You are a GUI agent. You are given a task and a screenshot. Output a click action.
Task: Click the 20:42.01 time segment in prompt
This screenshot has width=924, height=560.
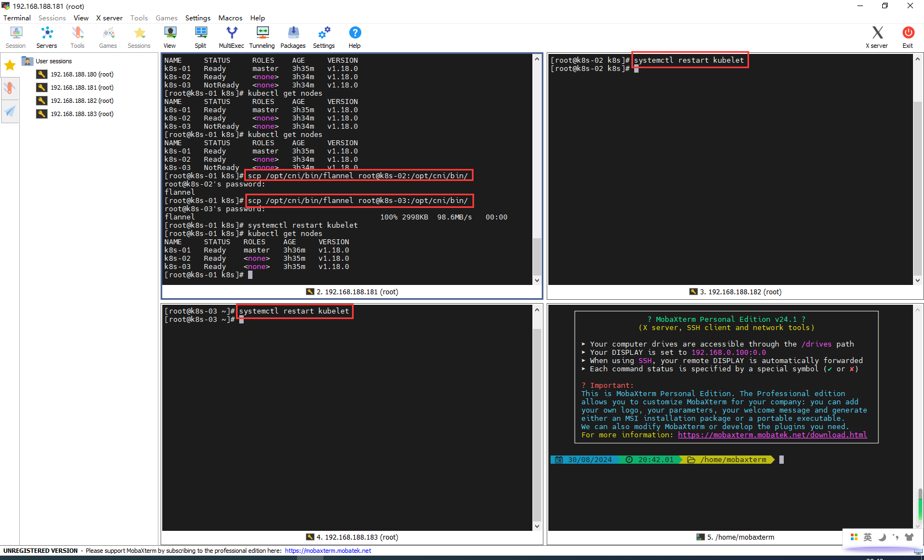click(x=656, y=460)
